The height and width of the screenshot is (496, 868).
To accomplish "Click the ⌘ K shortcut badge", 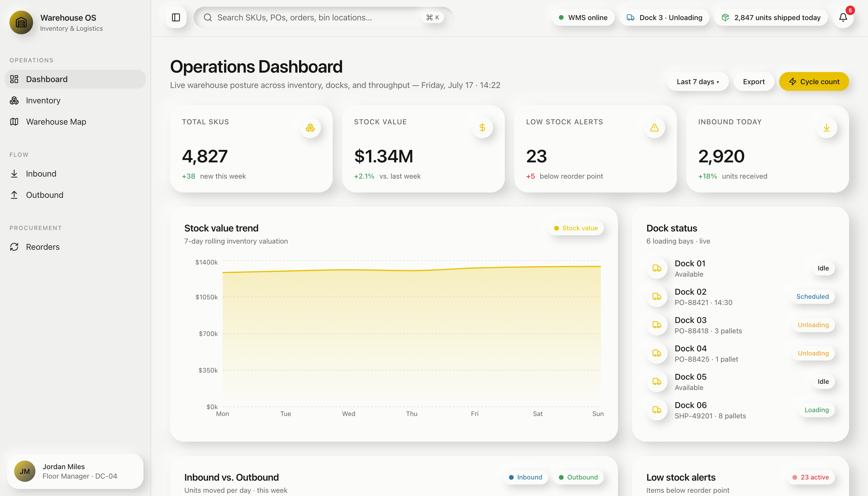I will click(432, 17).
